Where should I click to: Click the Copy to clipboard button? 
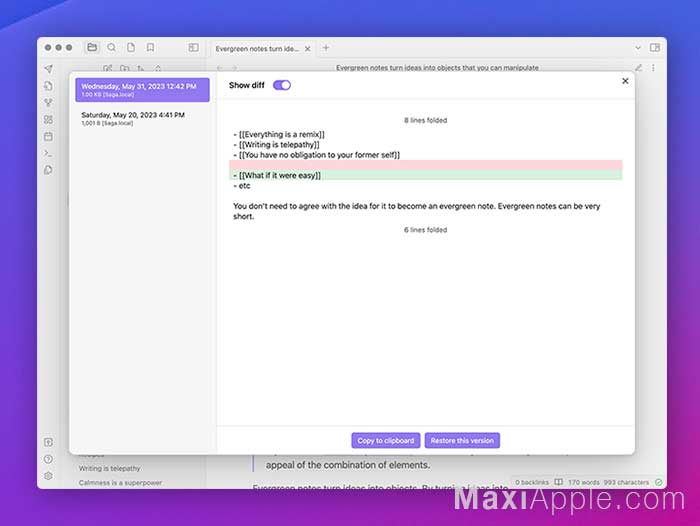[386, 441]
